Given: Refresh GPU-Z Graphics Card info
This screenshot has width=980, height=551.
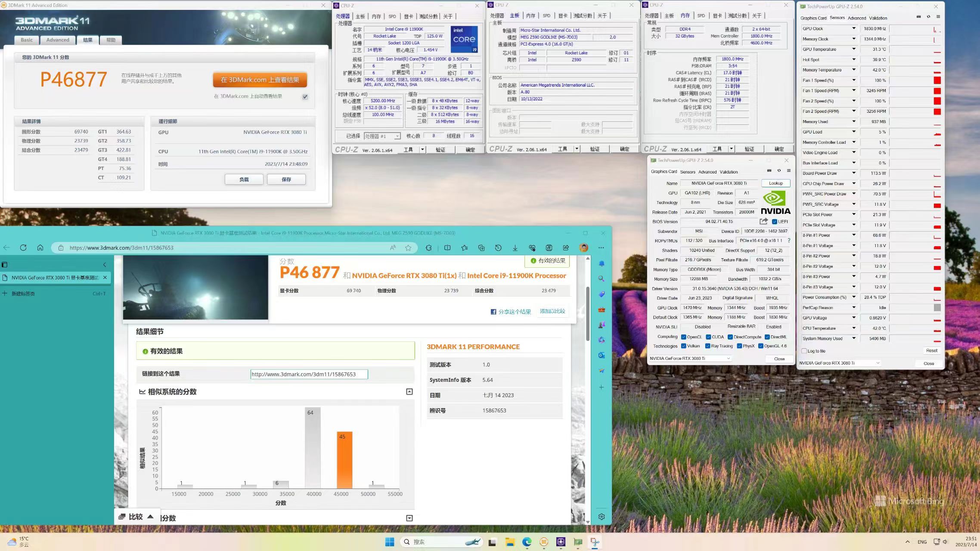Looking at the screenshot, I should [779, 170].
